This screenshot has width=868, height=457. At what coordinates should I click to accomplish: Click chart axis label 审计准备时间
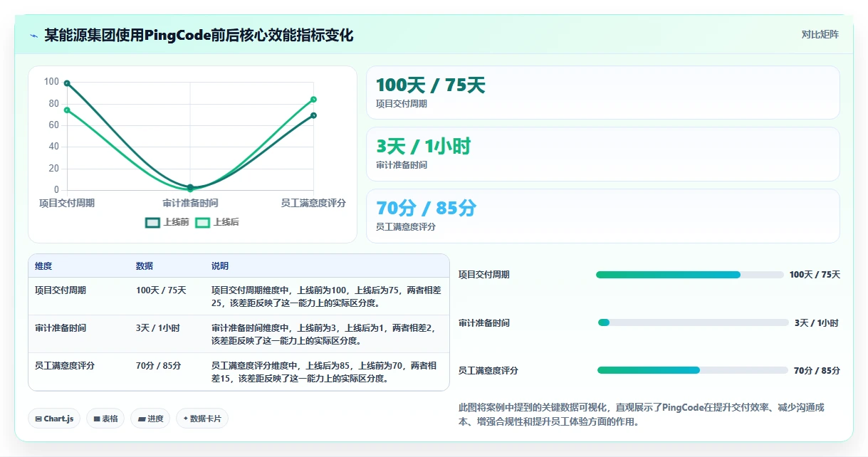coord(190,204)
